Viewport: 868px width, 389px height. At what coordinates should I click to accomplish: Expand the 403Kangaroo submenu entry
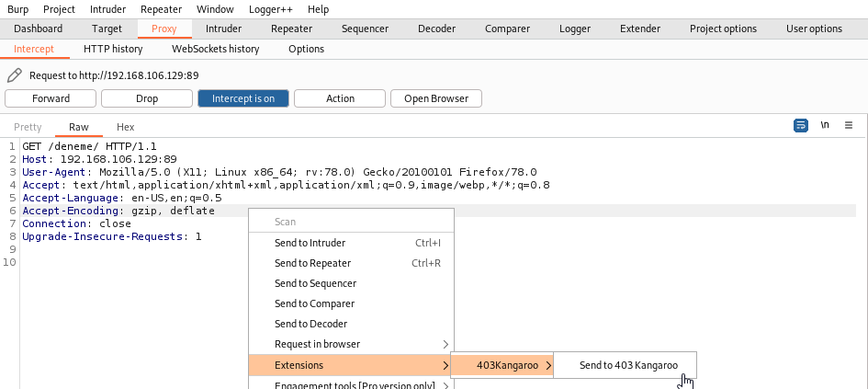[502, 365]
